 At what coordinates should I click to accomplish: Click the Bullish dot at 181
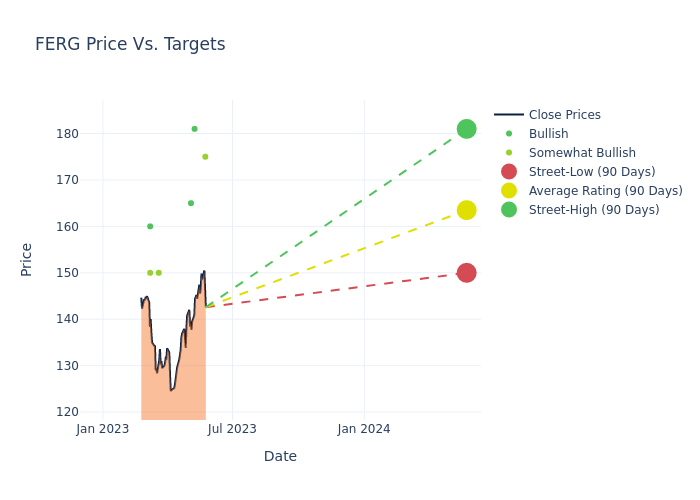194,129
